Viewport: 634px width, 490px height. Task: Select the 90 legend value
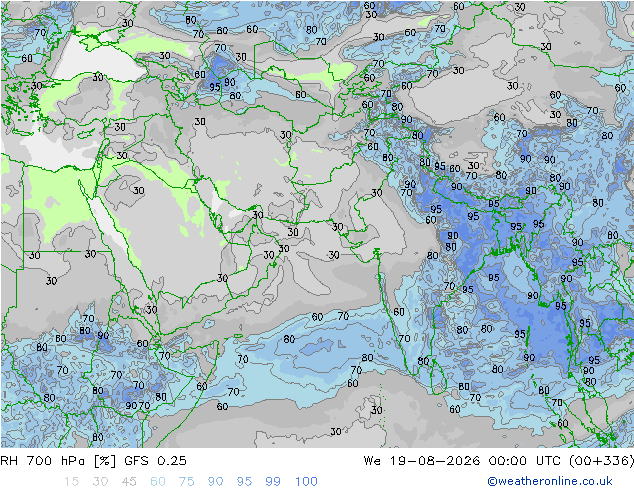(x=216, y=481)
